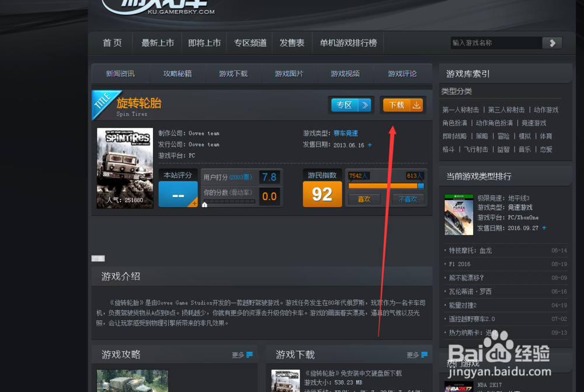584x392 pixels.
Task: Open 单机游戏排行榜 in the nav bar
Action: point(348,43)
